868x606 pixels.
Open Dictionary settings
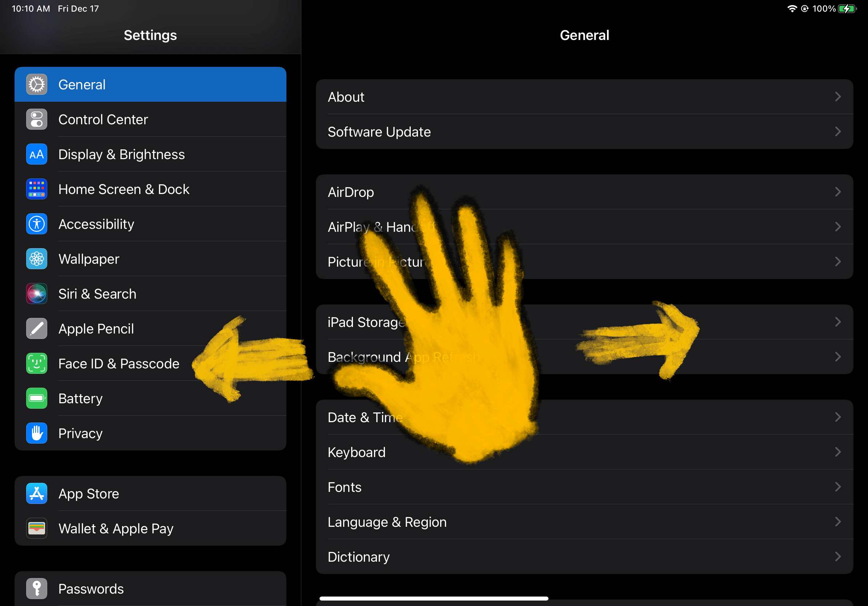click(x=583, y=557)
